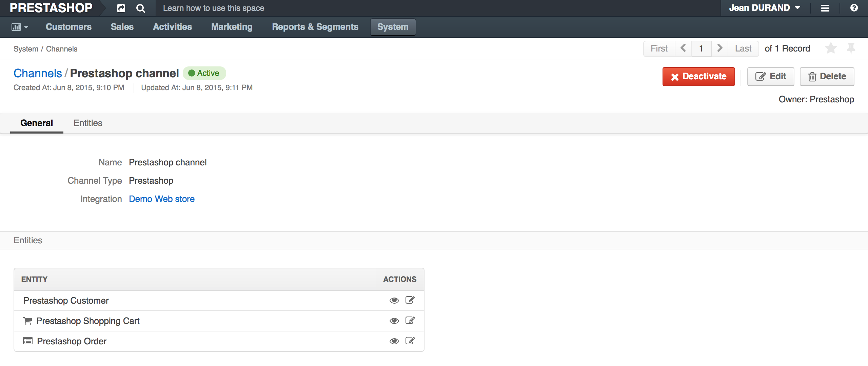This screenshot has width=868, height=366.
Task: Edit the Prestashop channel
Action: (x=771, y=77)
